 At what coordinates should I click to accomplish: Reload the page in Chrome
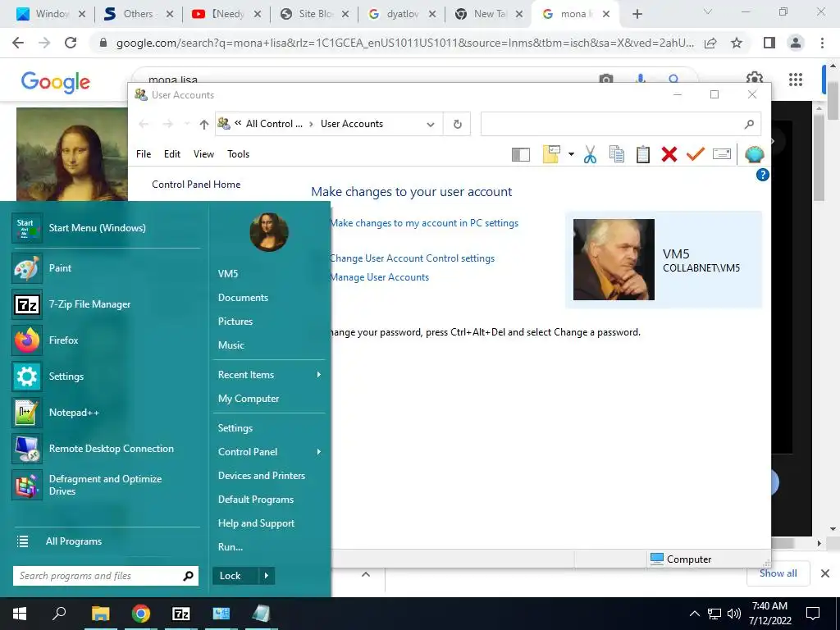[71, 43]
